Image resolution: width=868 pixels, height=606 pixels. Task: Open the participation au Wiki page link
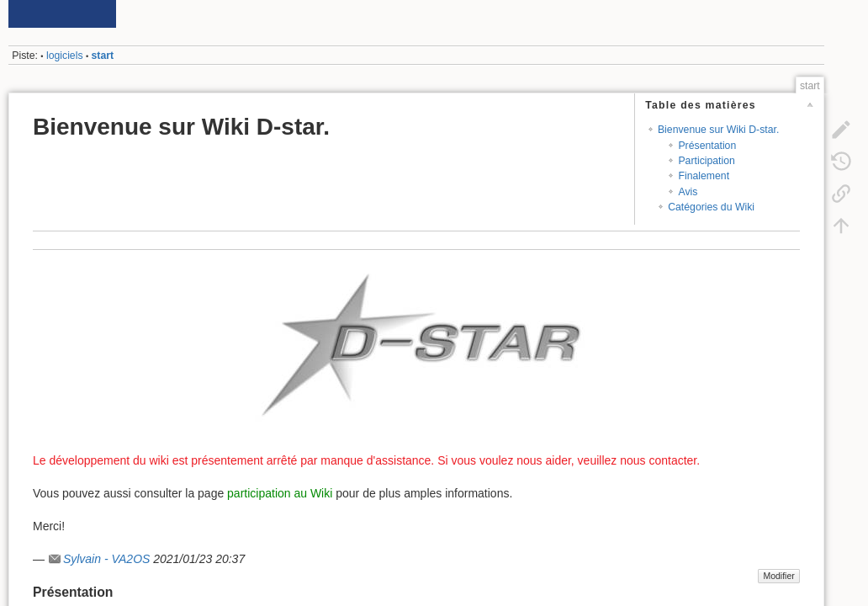(279, 493)
